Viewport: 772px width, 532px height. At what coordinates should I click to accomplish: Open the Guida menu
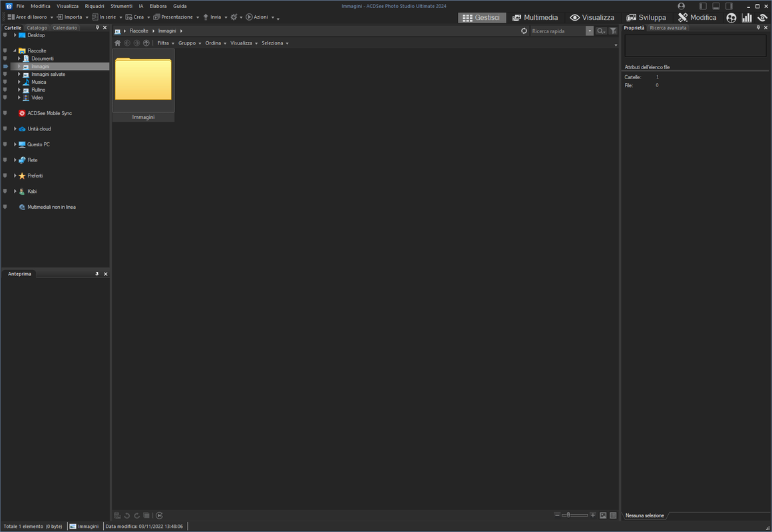180,7
